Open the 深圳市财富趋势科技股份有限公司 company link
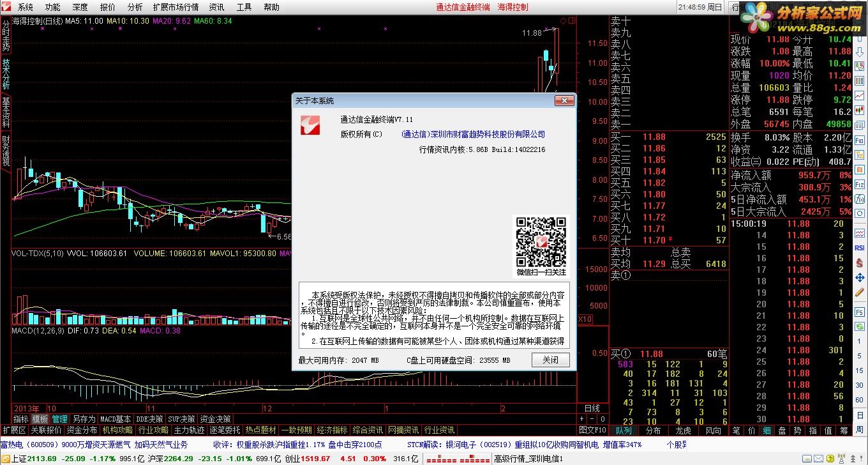868x465 pixels. point(473,134)
